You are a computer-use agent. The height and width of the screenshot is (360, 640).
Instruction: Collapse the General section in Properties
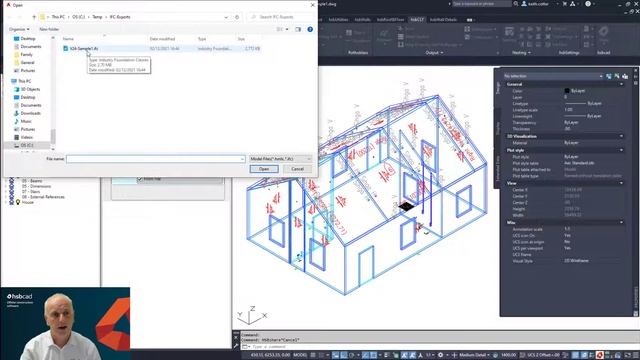[x=621, y=84]
